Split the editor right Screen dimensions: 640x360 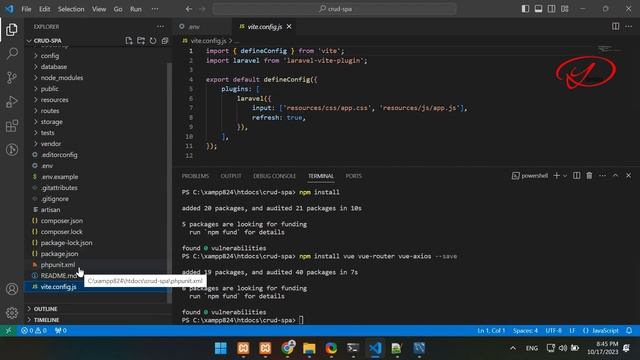click(x=616, y=27)
